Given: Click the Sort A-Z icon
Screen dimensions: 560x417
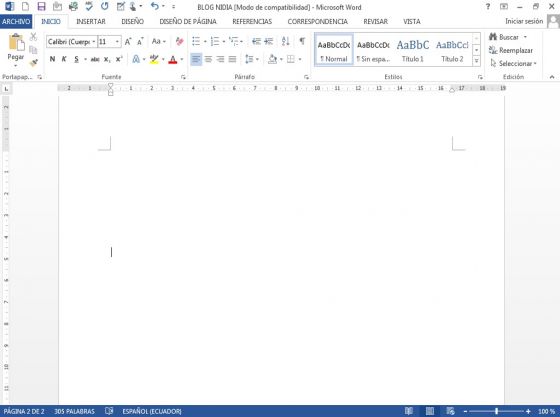Looking at the screenshot, I should tap(285, 41).
